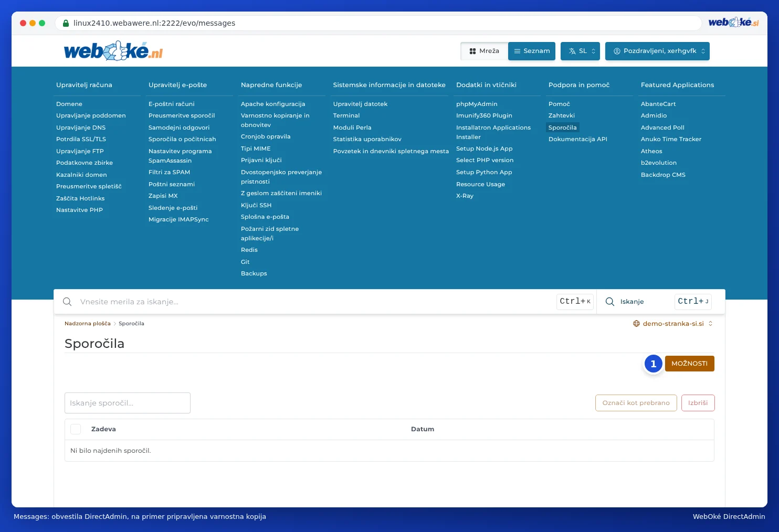Open Imunify360 Plugin menu item
The height and width of the screenshot is (532, 779).
click(484, 115)
